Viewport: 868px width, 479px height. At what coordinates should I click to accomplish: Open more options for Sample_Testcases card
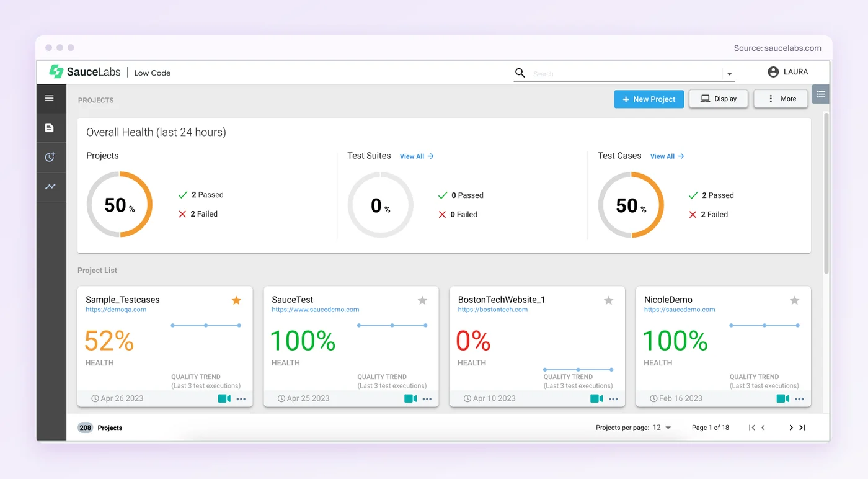(241, 399)
